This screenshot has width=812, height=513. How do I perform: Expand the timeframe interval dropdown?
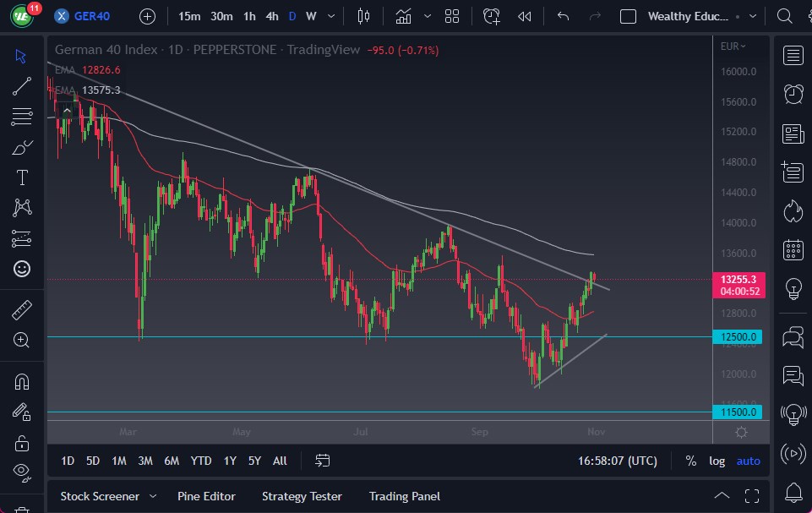[x=330, y=15]
